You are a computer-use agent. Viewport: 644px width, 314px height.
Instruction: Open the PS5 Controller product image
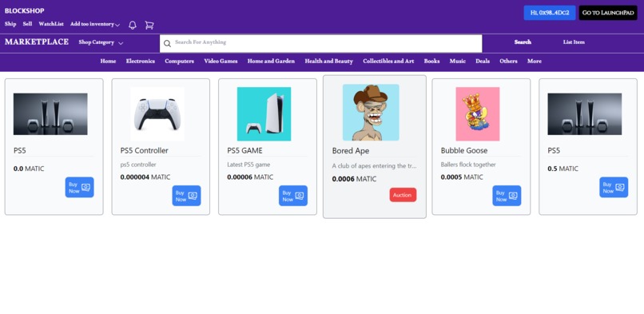pyautogui.click(x=157, y=114)
